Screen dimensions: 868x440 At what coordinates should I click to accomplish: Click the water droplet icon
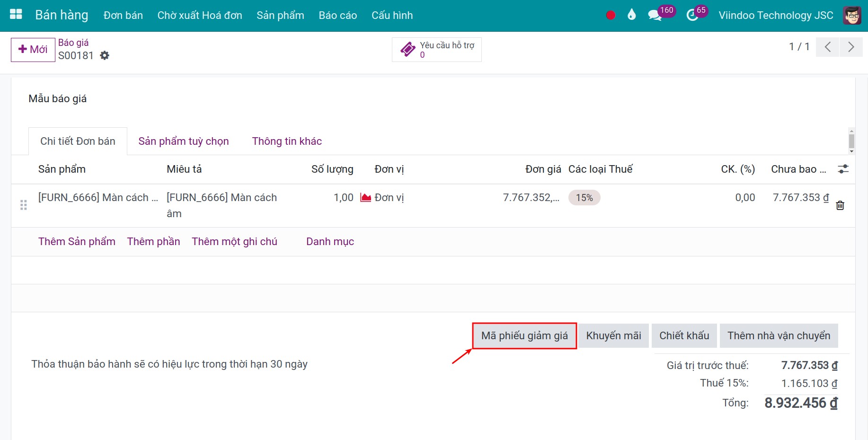631,15
